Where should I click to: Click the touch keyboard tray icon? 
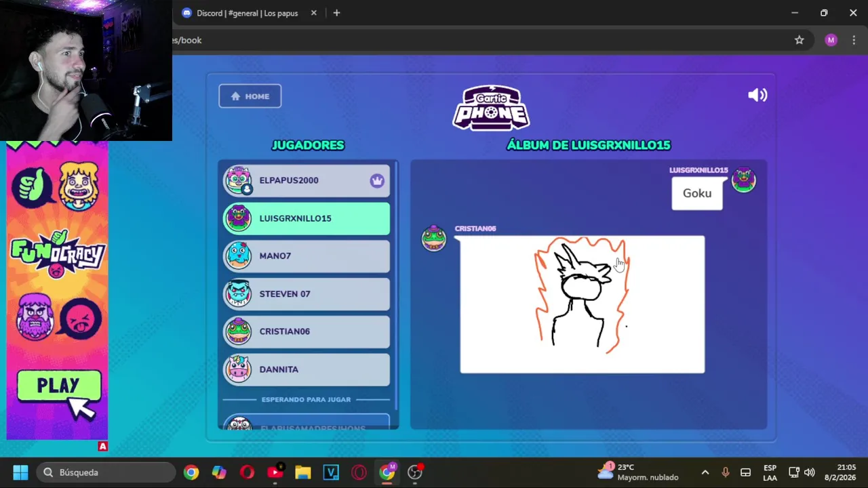click(x=745, y=472)
